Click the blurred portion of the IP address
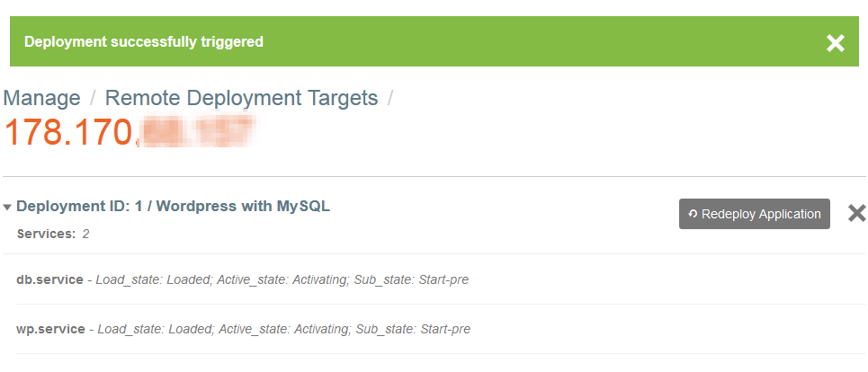868x372 pixels. click(196, 132)
